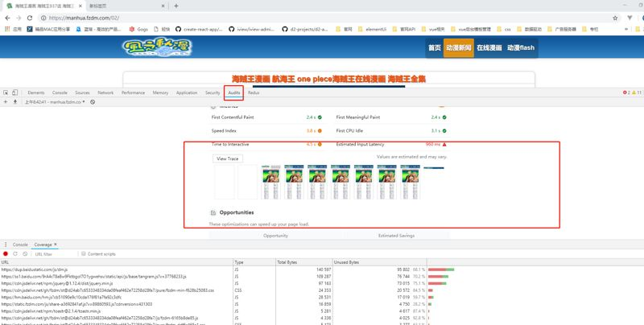Viewport: 644px width, 325px height.
Task: Click the DevTools warning count badge
Action: (637, 93)
